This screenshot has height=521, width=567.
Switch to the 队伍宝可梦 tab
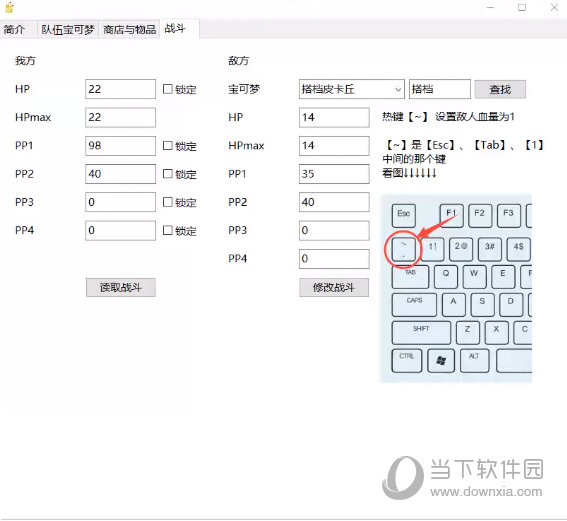click(x=68, y=29)
